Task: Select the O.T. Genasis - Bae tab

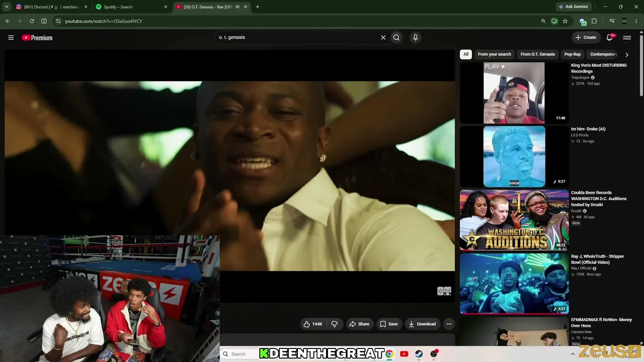Action: coord(211,7)
